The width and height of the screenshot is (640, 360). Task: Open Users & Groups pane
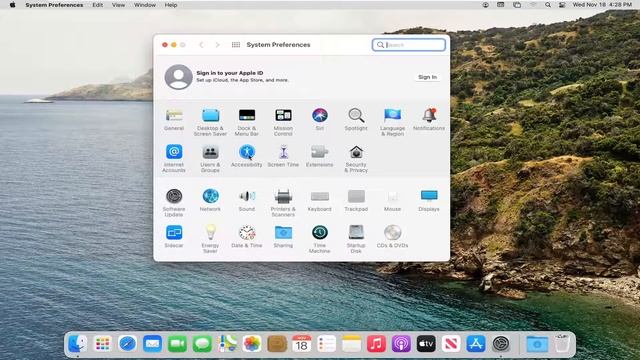coord(210,158)
